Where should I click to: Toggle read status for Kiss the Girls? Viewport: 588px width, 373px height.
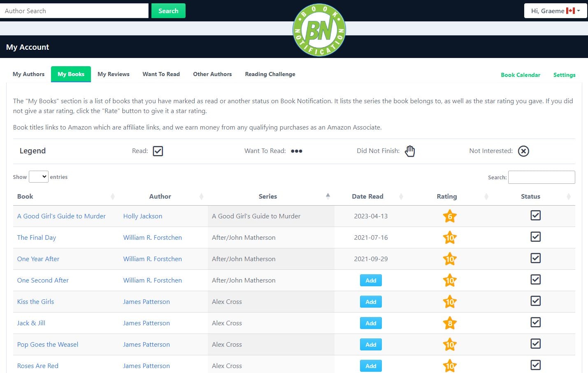click(535, 301)
